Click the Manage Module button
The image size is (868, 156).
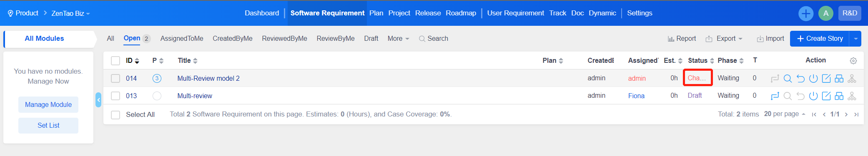(48, 105)
